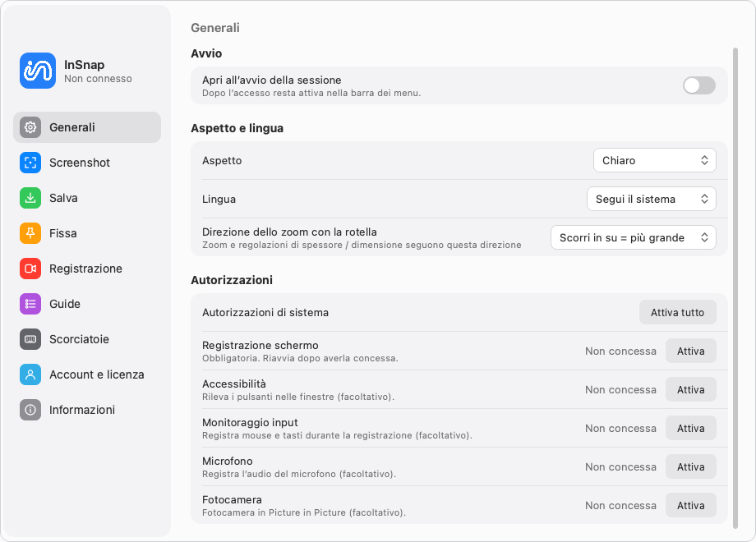Click Attiva for Accessibilità
Viewport: 756px width, 542px height.
tap(690, 389)
